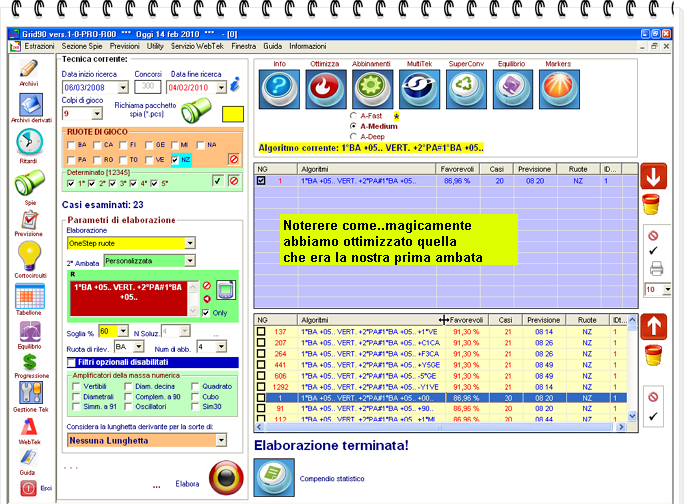
Task: Open the Previsione sidebar icon
Action: [30, 220]
